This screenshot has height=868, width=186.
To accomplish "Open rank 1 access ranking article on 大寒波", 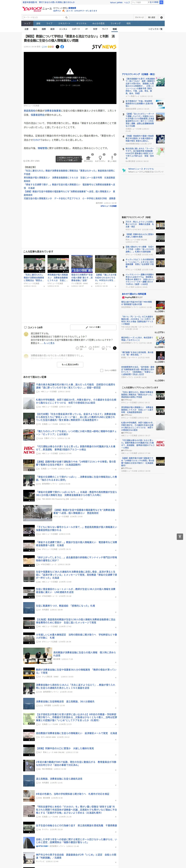I will 140,86.
